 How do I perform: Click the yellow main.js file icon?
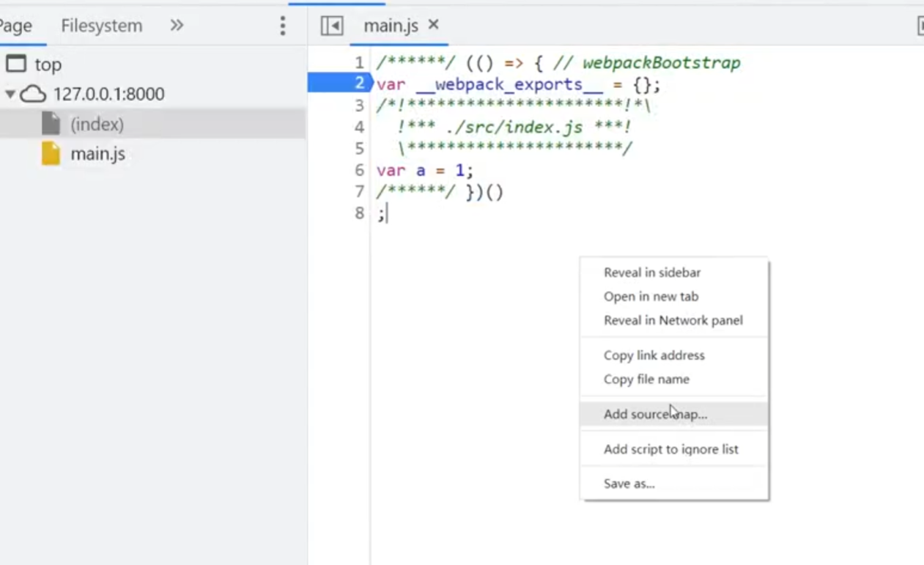51,154
